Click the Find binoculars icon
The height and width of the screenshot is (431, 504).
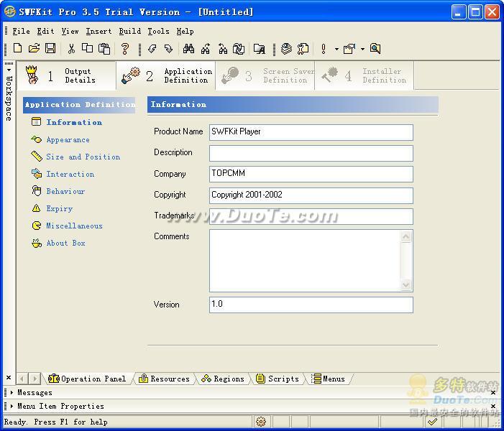point(188,49)
